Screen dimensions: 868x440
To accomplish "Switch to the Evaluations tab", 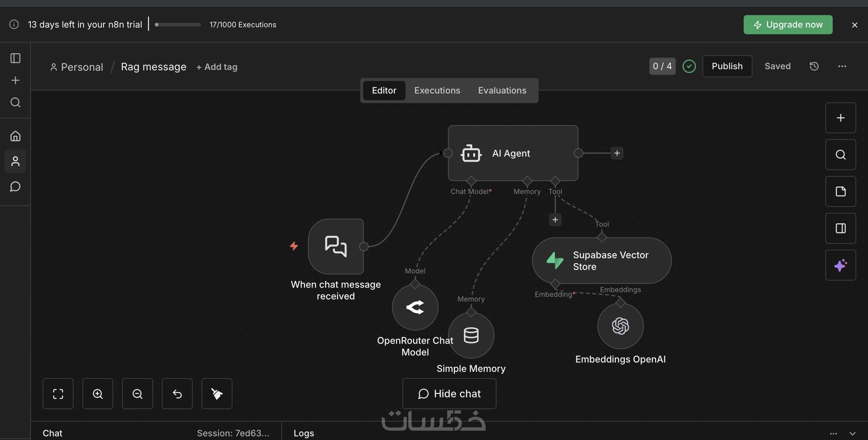I will [502, 91].
